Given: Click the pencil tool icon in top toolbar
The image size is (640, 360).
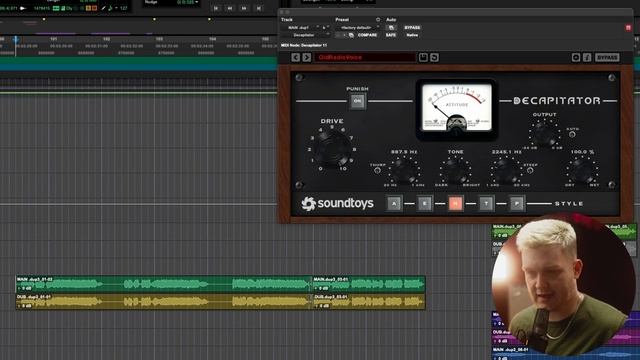Looking at the screenshot, I should click(104, 8).
